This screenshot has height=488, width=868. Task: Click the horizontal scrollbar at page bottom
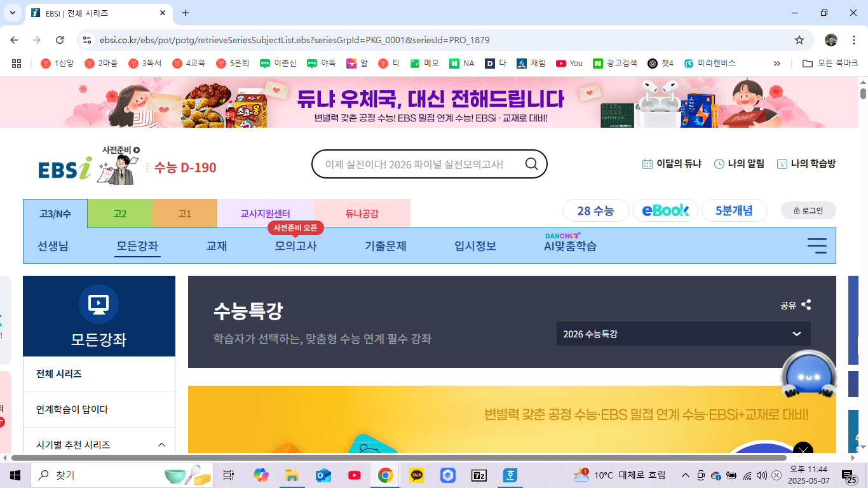[x=399, y=458]
